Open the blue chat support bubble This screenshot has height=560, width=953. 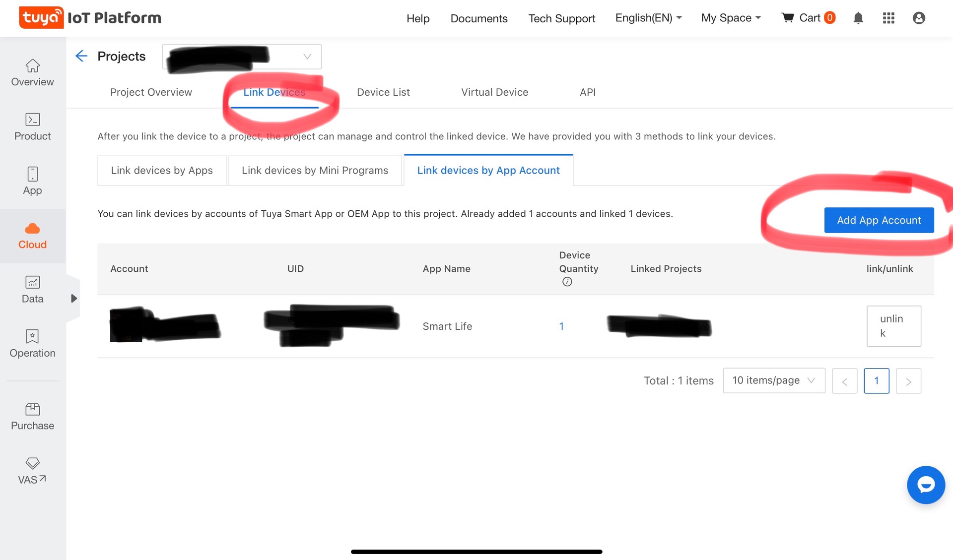[x=926, y=485]
